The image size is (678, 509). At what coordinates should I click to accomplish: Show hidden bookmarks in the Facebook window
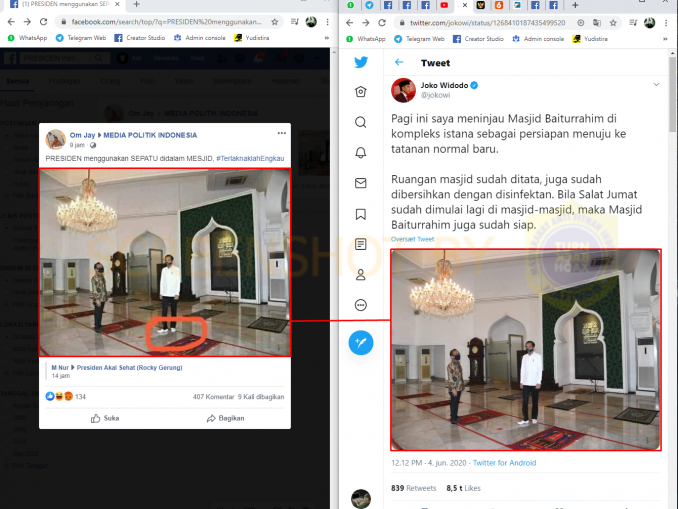(326, 38)
